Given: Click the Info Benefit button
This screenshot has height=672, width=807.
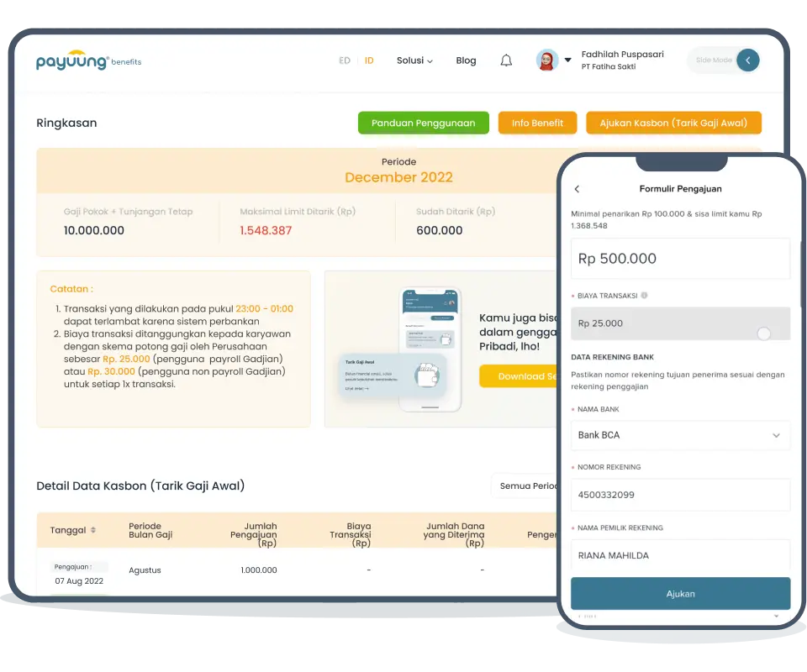Looking at the screenshot, I should (x=537, y=123).
